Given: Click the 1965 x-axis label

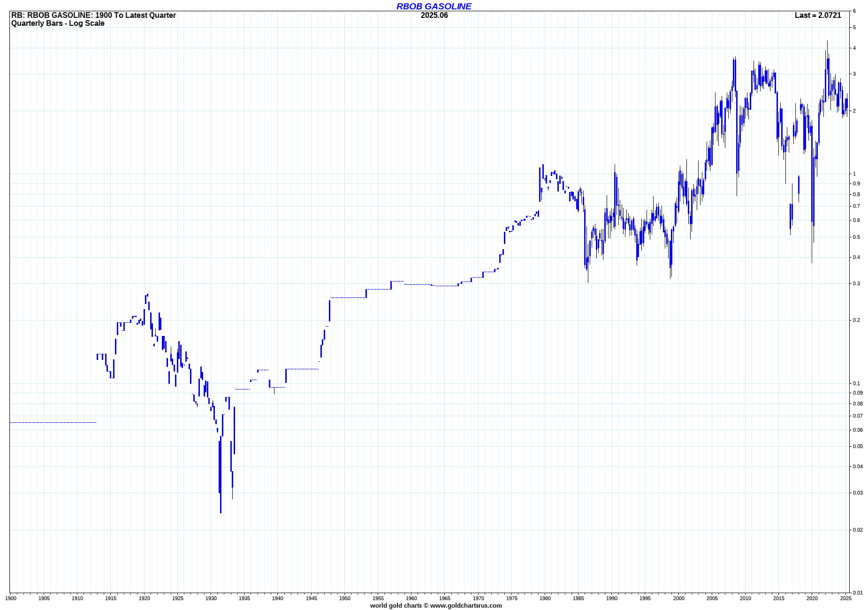Looking at the screenshot, I should tap(445, 598).
